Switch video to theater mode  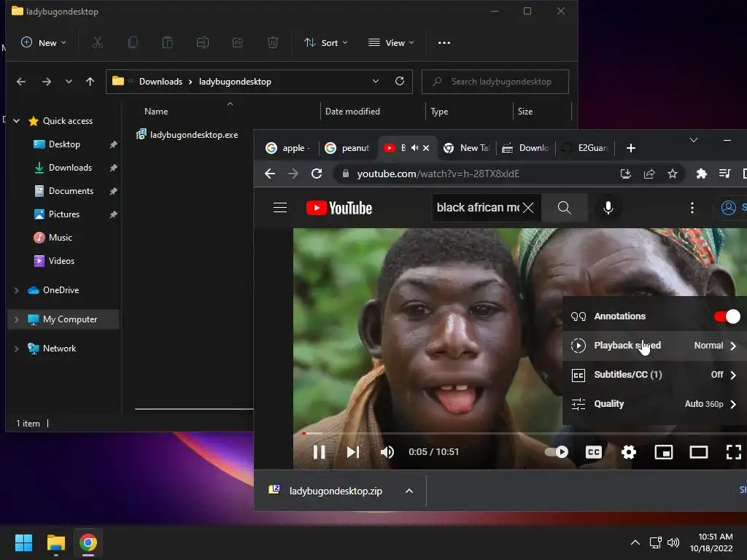[x=698, y=452]
